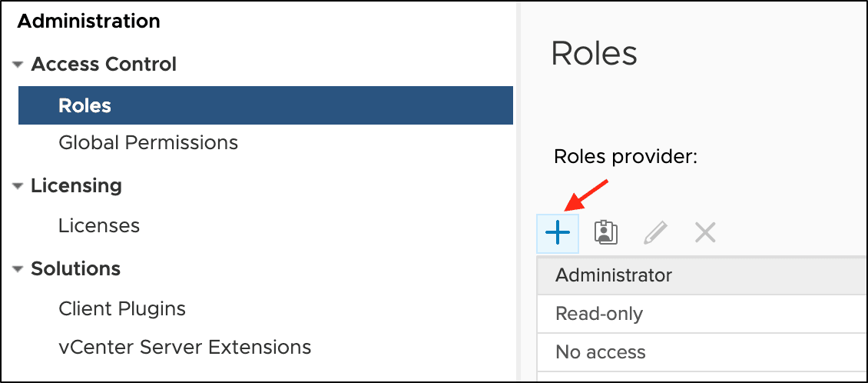Click the pencil edit role icon

[655, 232]
